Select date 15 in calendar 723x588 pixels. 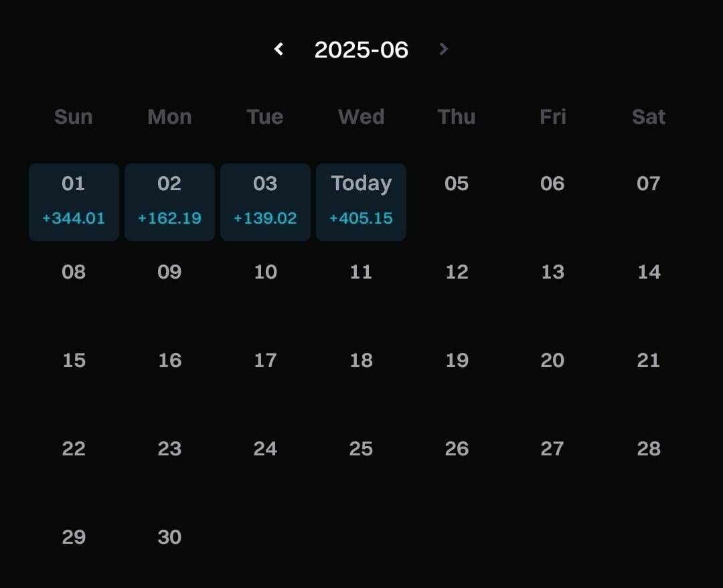point(74,361)
